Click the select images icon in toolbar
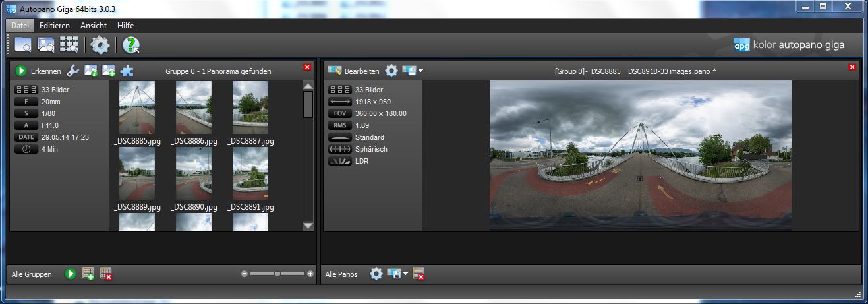The height and width of the screenshot is (304, 868). pos(45,45)
